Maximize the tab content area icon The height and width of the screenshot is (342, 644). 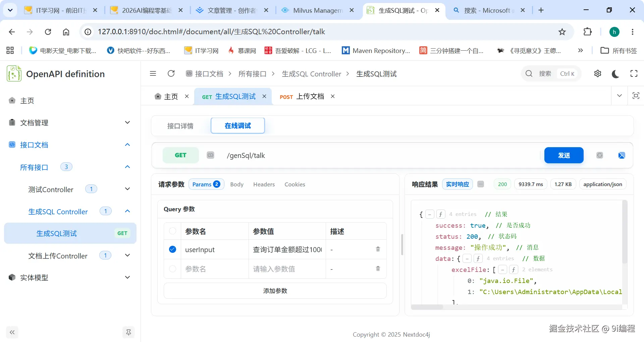click(x=636, y=96)
